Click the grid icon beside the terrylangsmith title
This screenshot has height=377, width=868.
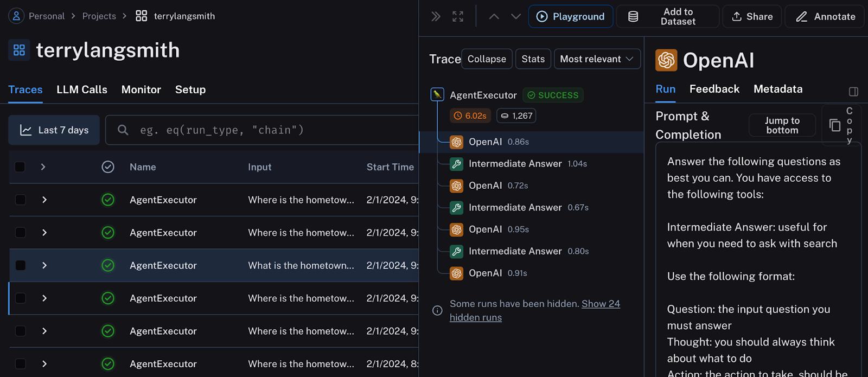click(x=19, y=50)
